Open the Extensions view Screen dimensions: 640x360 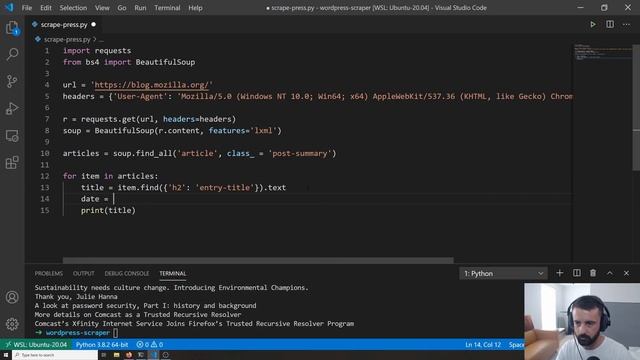coord(12,162)
